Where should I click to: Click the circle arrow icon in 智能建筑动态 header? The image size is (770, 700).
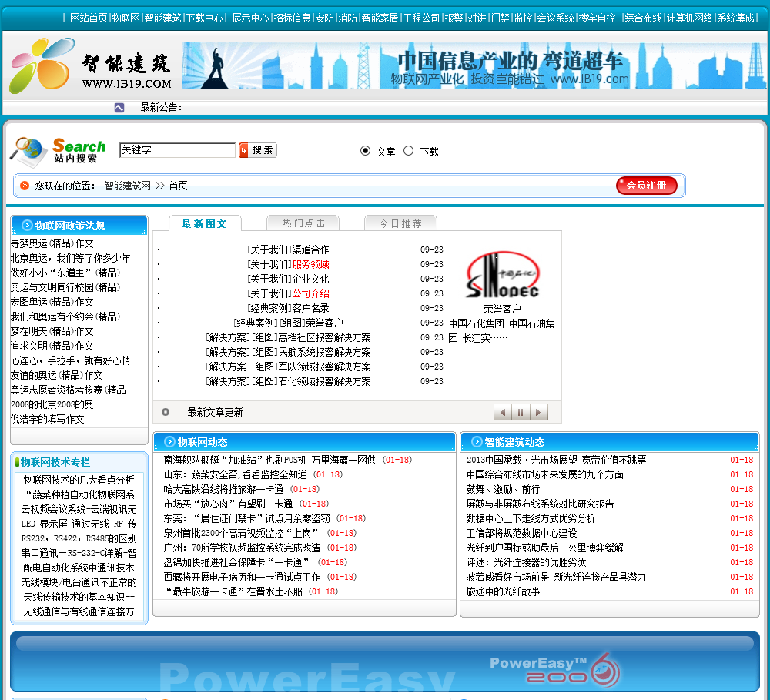477,441
